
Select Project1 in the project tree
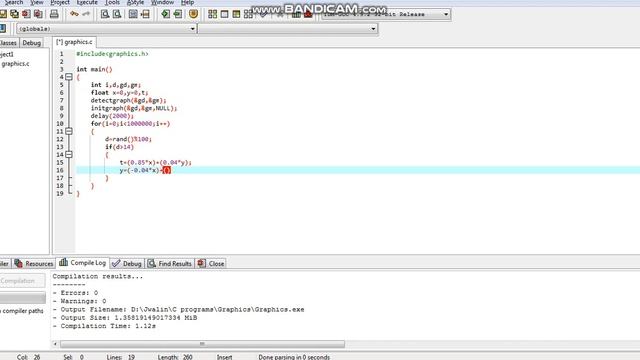tap(7, 54)
